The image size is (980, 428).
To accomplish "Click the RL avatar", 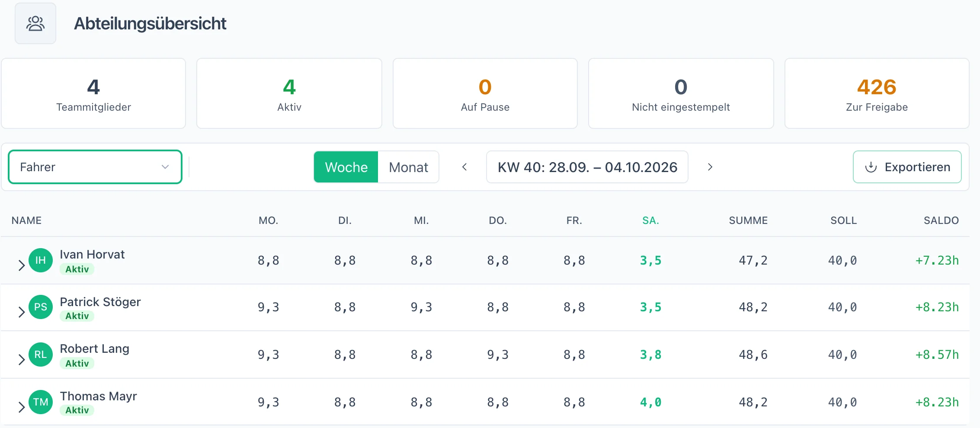I will [41, 355].
